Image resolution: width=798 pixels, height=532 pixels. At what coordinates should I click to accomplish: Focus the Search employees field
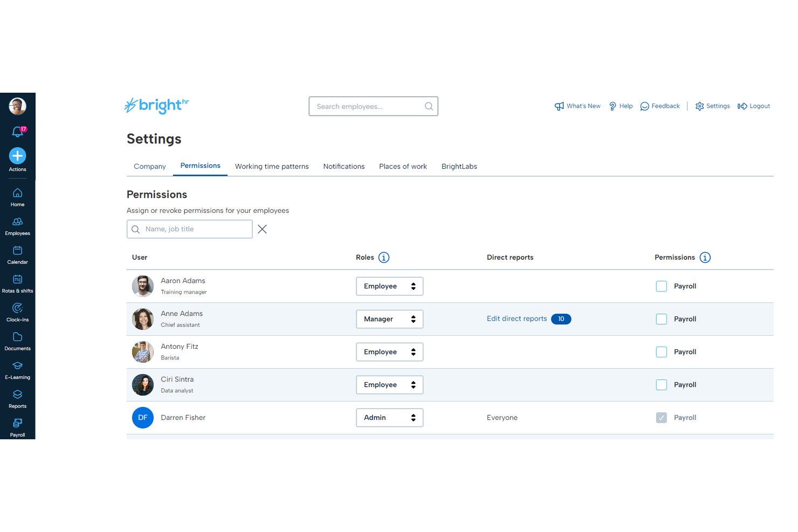coord(373,106)
